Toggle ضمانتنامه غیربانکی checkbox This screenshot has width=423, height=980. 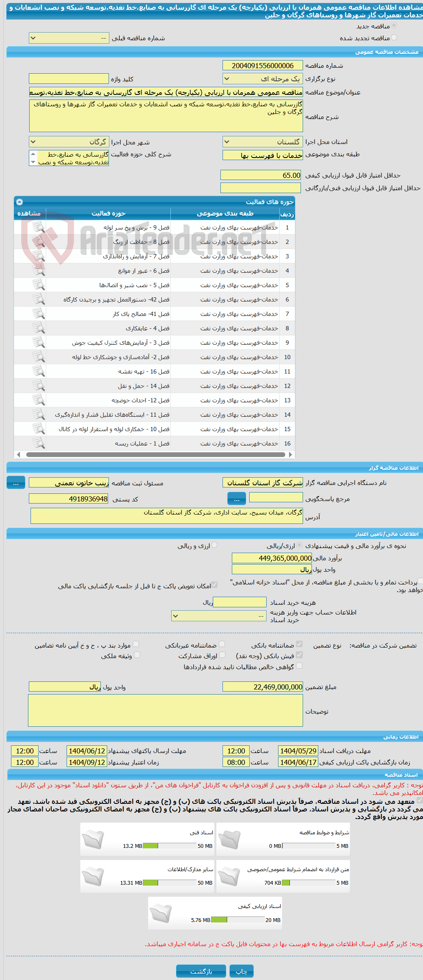222,644
